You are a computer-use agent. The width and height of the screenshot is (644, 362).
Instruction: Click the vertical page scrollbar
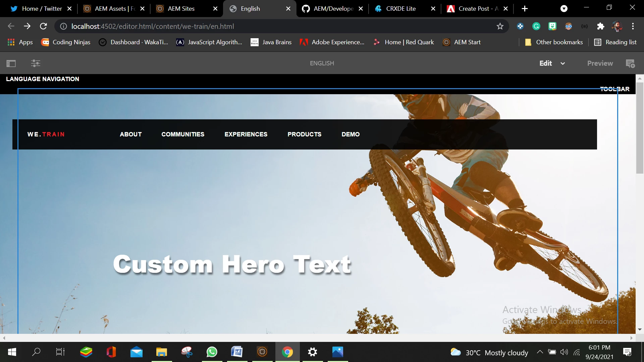(x=640, y=127)
